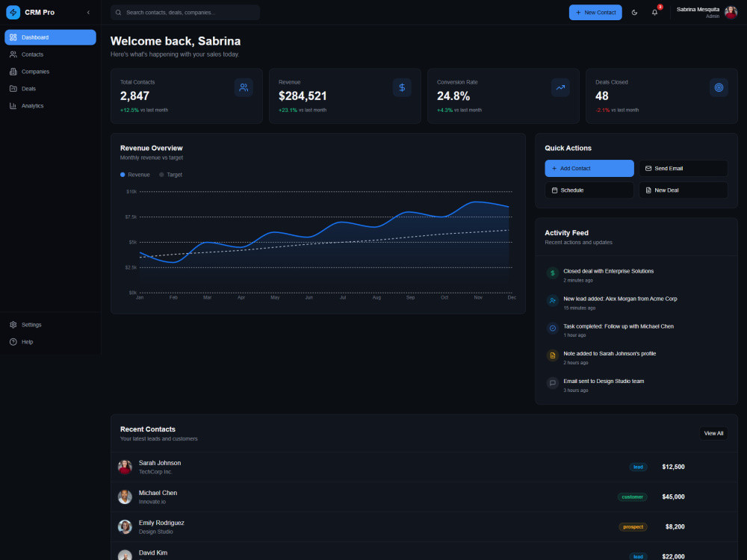Open Settings from the sidebar
Screen dimensions: 747x560
[50, 325]
